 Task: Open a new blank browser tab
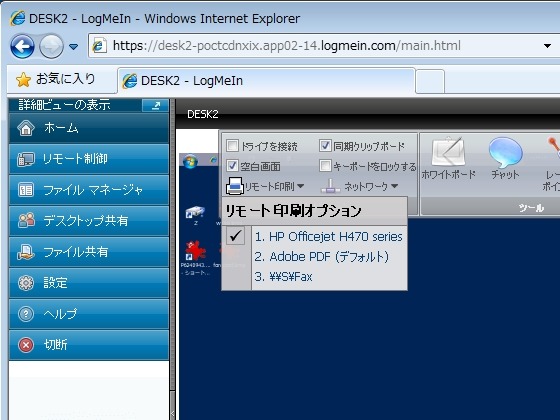(x=430, y=81)
